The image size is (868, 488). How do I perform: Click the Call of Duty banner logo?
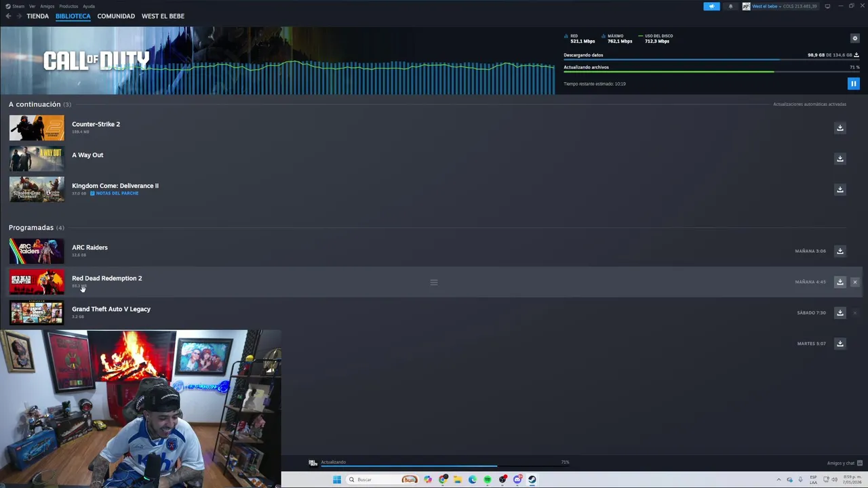point(96,62)
